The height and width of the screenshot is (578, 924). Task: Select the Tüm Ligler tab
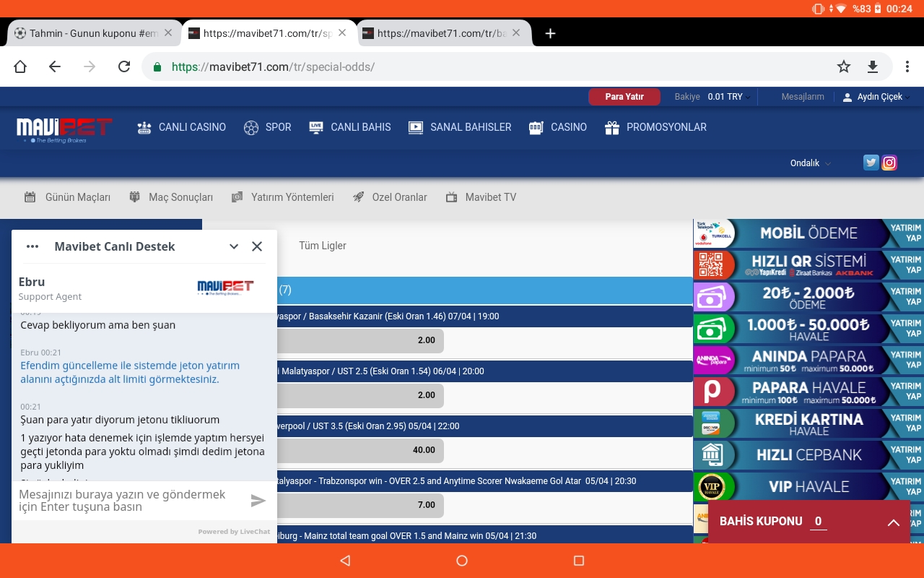coord(323,246)
